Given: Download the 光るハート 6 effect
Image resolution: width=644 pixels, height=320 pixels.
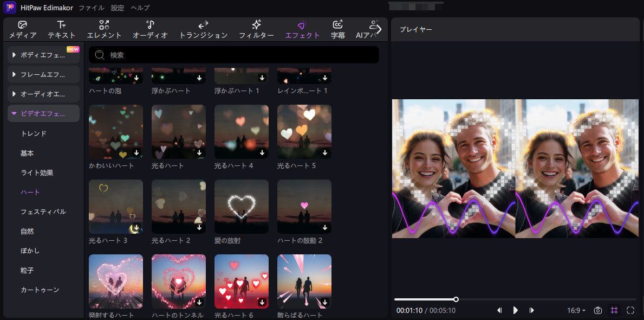Looking at the screenshot, I should [x=262, y=302].
